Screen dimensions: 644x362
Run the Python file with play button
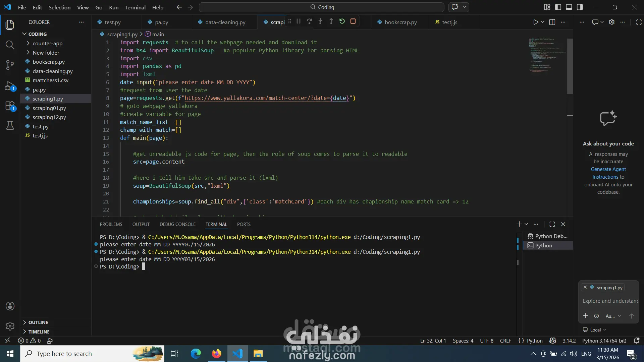point(536,22)
